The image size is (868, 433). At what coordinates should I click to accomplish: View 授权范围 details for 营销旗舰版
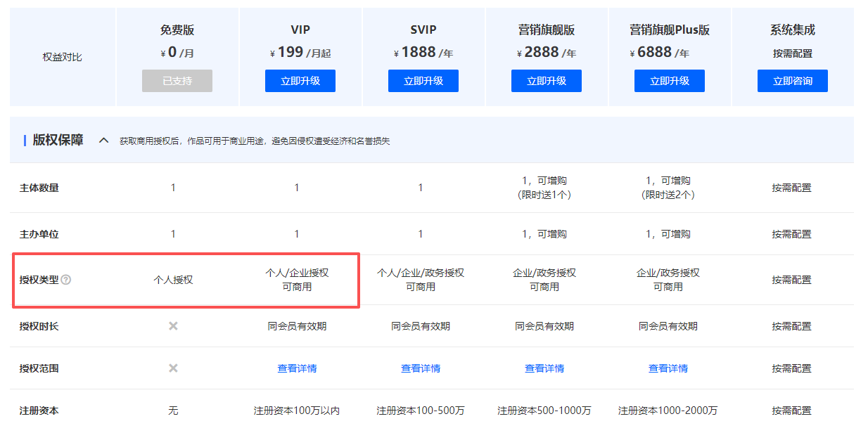[544, 368]
